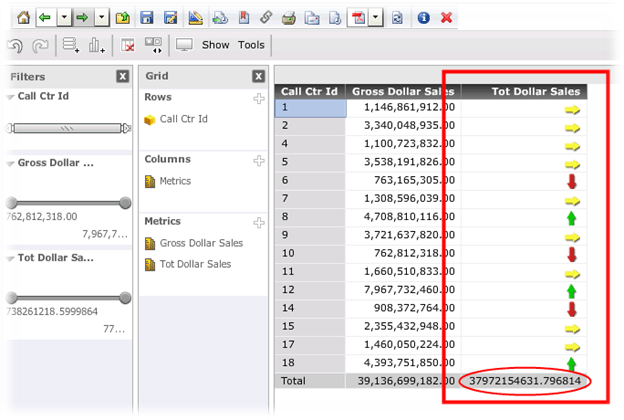This screenshot has width=624, height=420.
Task: Click the Total row label
Action: (x=294, y=381)
